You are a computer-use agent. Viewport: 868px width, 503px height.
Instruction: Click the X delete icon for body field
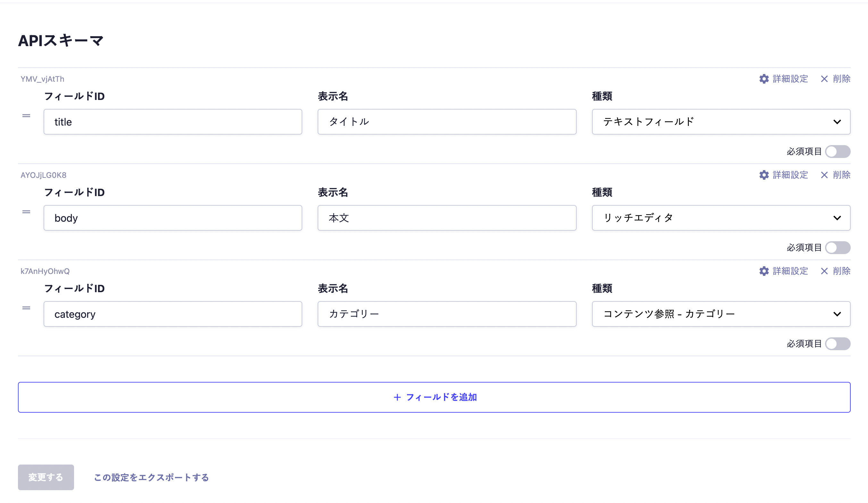click(x=824, y=175)
